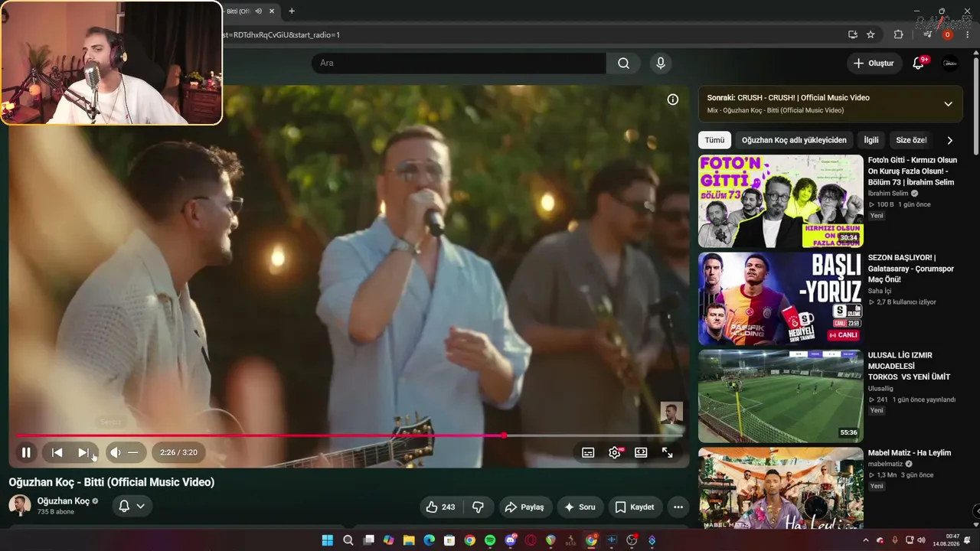The height and width of the screenshot is (551, 980).
Task: Adjust the player volume slider
Action: coord(133,452)
